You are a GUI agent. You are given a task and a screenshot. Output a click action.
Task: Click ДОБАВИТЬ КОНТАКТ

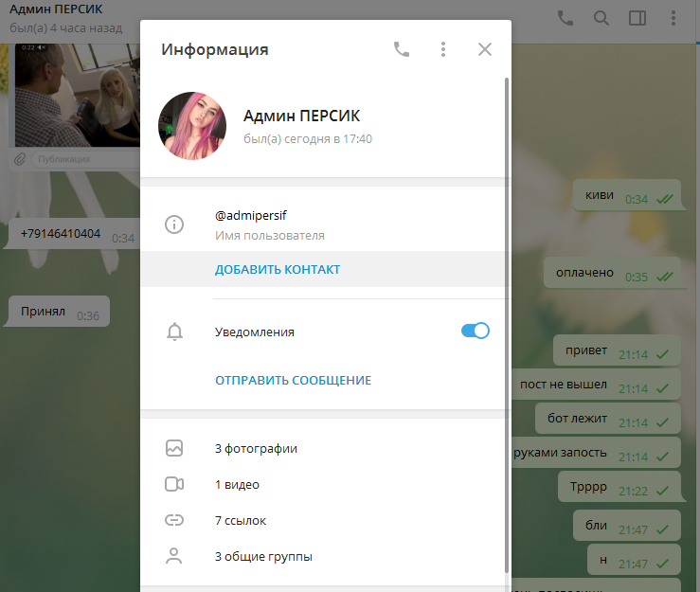tap(278, 269)
